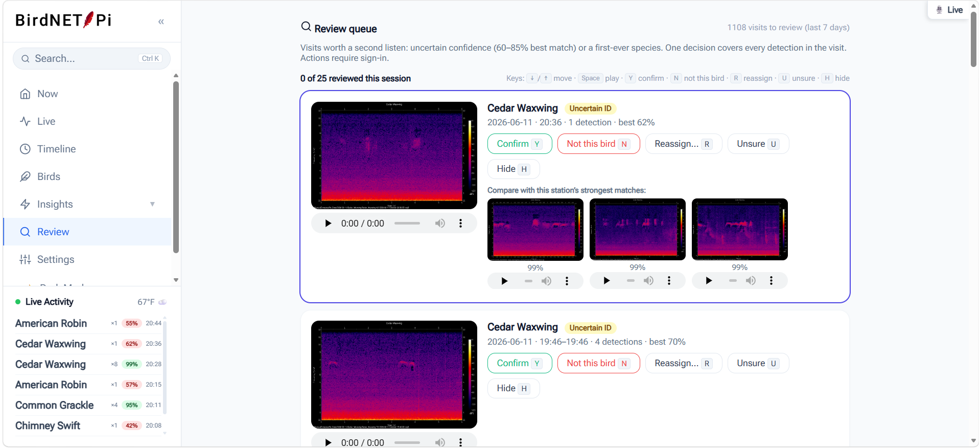
Task: Open the 19:46 Cedar Waxwing spectrogram
Action: (x=394, y=374)
